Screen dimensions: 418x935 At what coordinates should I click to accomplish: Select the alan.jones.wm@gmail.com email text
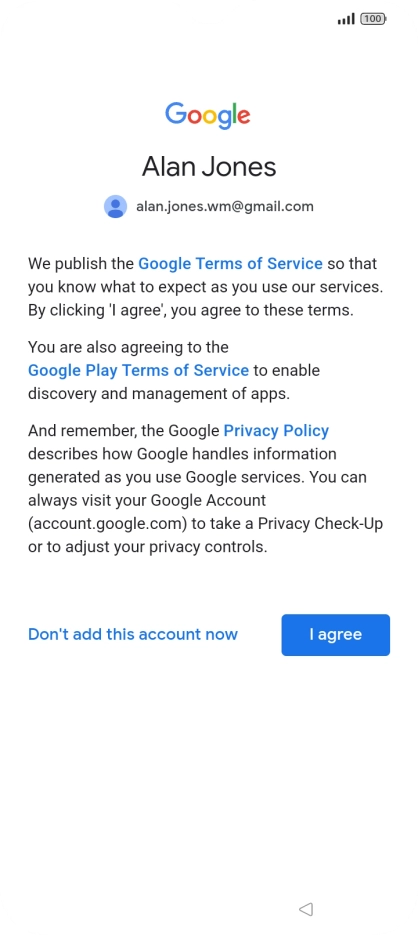225,206
